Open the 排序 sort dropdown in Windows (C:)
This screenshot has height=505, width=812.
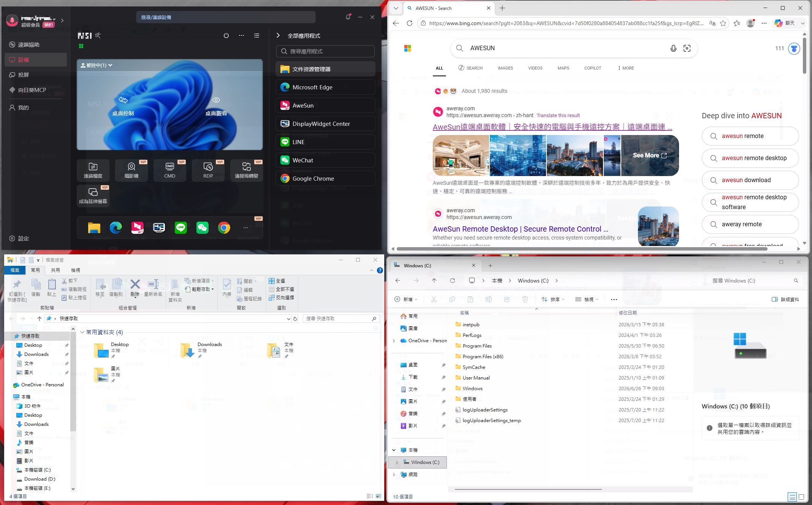tap(553, 299)
